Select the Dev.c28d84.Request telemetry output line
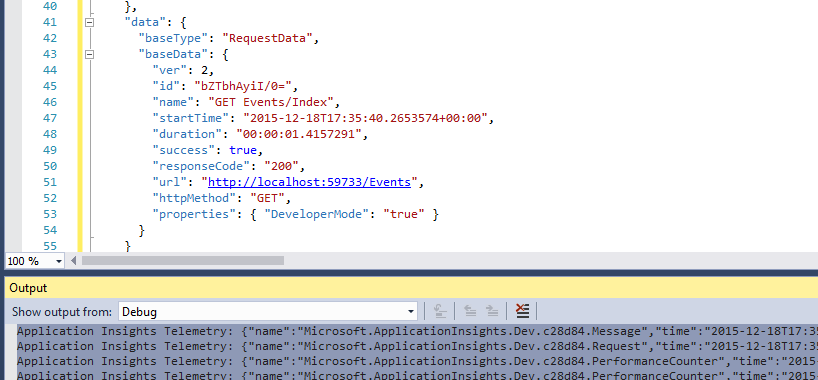The height and width of the screenshot is (380, 818). 417,347
